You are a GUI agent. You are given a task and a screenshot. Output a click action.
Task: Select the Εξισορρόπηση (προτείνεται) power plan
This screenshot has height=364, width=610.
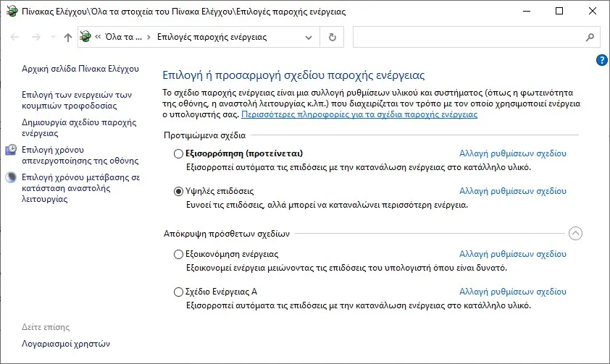coord(179,153)
